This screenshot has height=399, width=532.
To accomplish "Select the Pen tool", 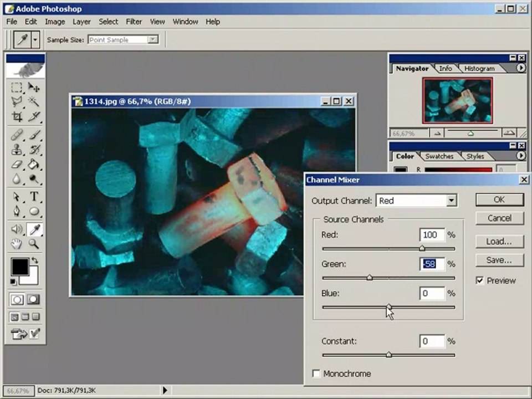I will [16, 211].
